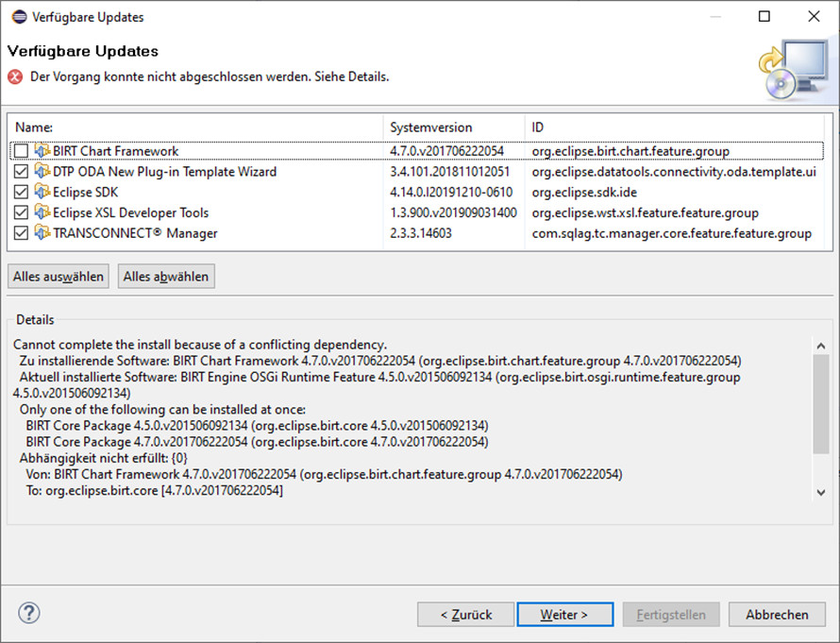
Task: Click version 2.3.3.14603 cell
Action: 421,233
